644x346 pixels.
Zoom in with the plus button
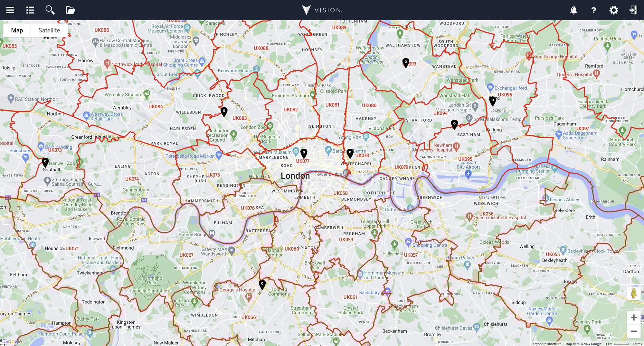coord(634,318)
